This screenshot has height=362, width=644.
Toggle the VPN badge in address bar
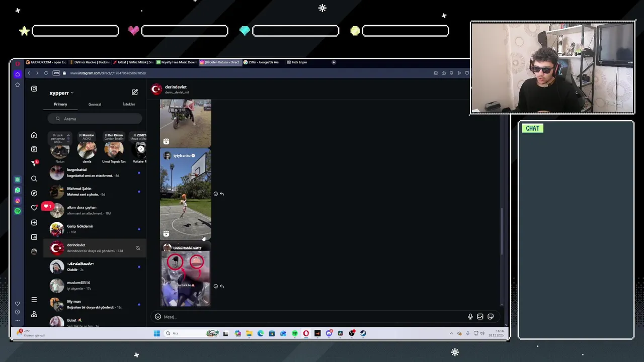pos(56,73)
